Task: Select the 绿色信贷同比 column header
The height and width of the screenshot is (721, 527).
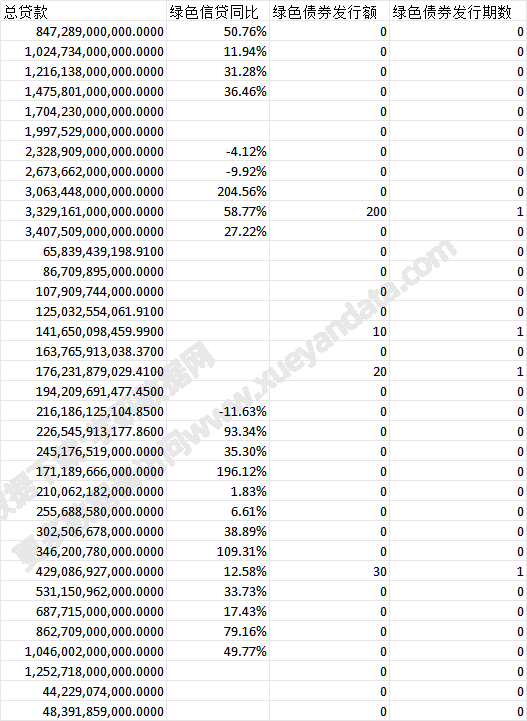Action: tap(218, 12)
